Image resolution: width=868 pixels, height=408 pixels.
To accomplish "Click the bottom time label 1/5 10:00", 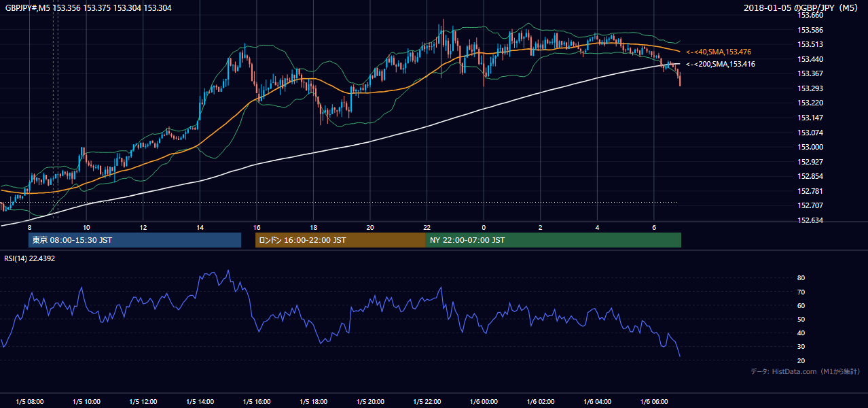I will pos(86,402).
